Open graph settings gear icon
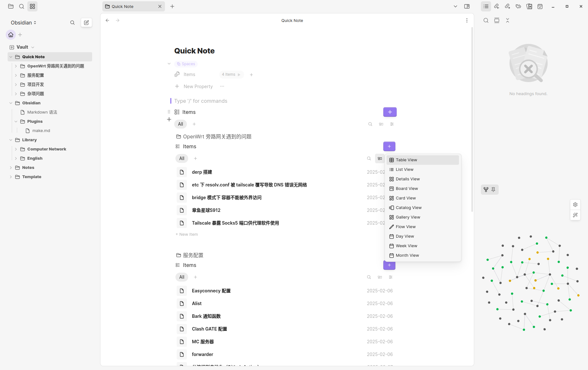 click(575, 205)
